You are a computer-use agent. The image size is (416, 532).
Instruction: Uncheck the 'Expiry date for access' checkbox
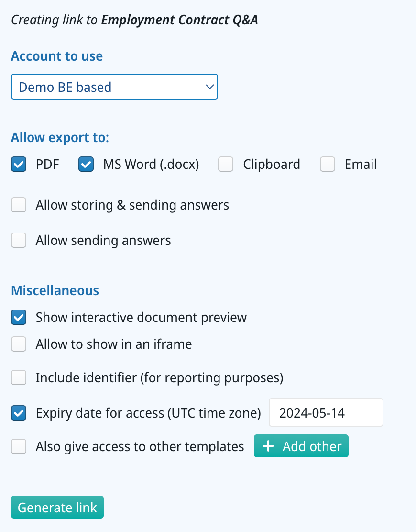(x=19, y=413)
